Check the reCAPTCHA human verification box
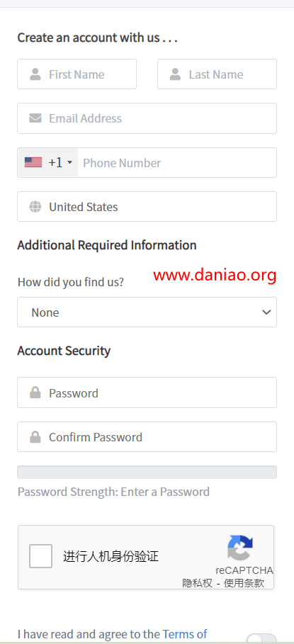Screen dimensions: 294x644 coord(40,556)
